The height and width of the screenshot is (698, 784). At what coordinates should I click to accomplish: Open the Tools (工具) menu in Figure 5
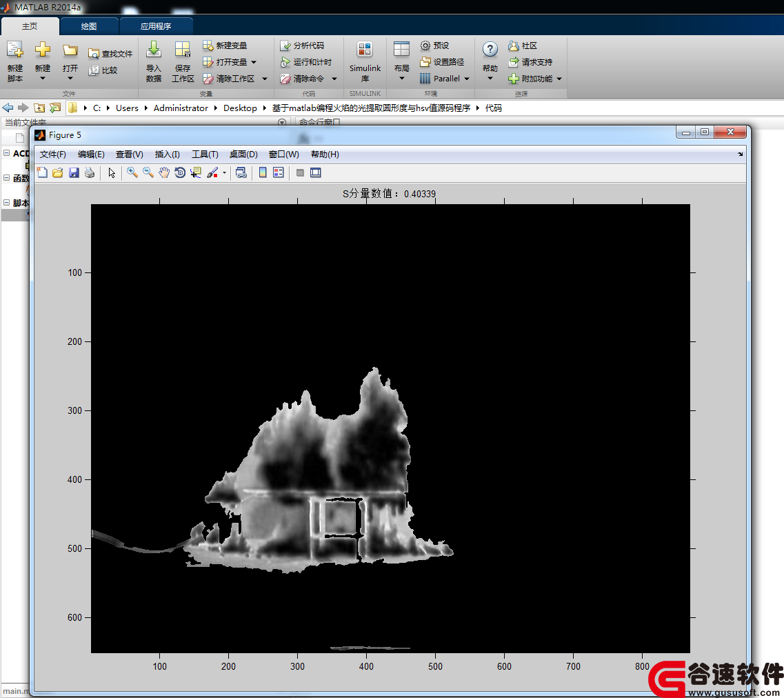pyautogui.click(x=205, y=154)
